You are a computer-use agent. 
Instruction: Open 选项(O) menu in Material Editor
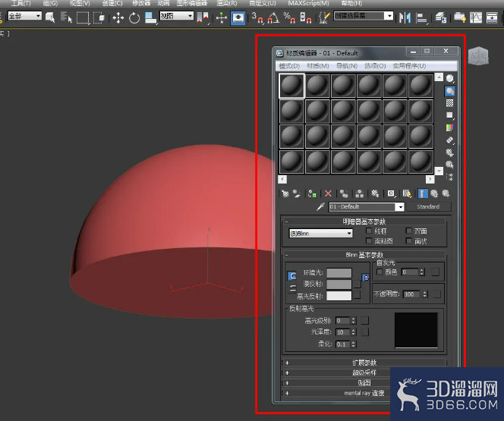pos(375,66)
